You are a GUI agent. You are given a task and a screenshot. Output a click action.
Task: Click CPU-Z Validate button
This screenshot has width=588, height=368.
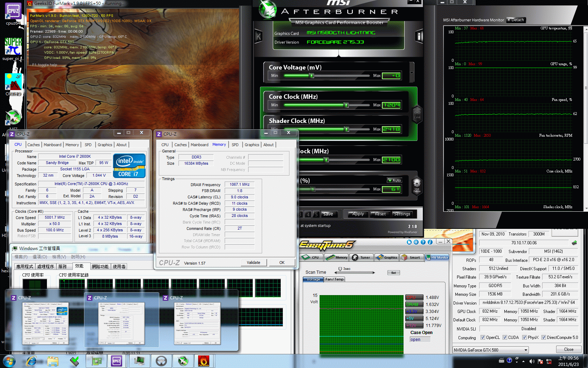pyautogui.click(x=254, y=263)
